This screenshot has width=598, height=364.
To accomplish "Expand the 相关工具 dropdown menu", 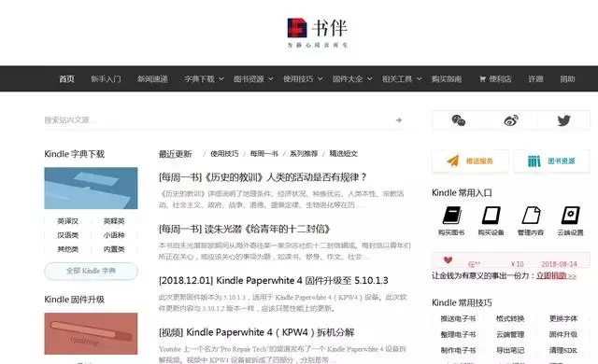I will coord(402,79).
